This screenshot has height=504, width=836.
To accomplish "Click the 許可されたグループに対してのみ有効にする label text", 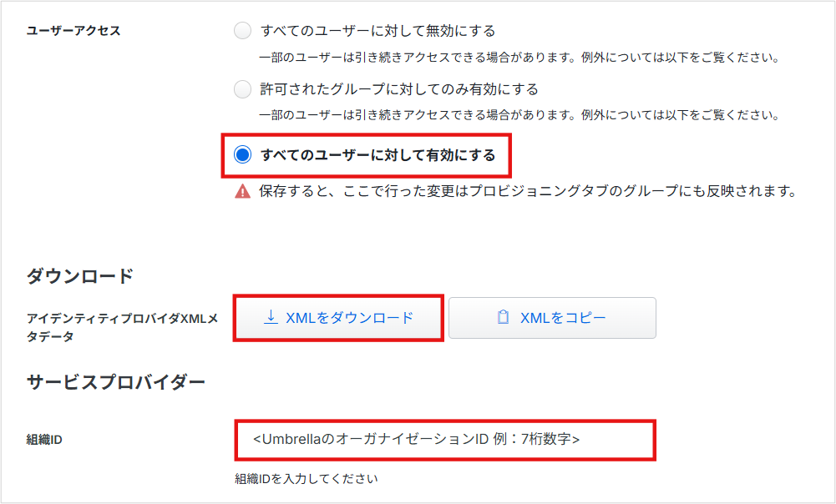I will point(399,89).
